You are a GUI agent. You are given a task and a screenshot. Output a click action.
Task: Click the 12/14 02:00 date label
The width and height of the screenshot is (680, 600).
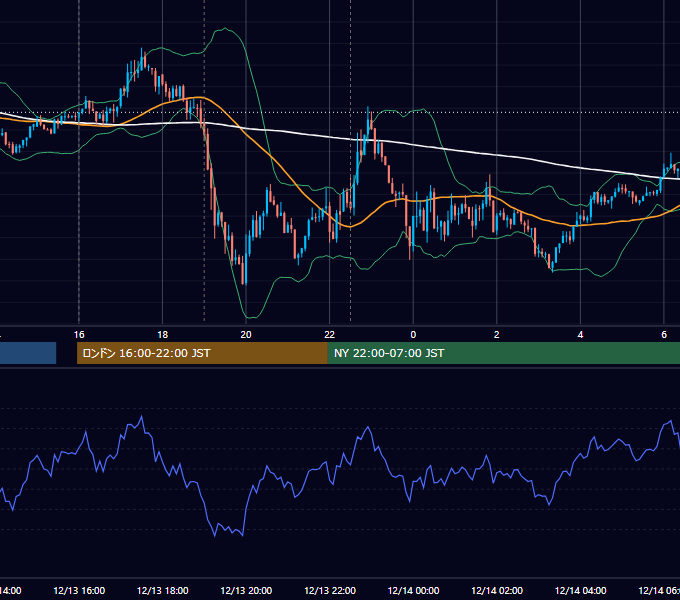point(497,590)
